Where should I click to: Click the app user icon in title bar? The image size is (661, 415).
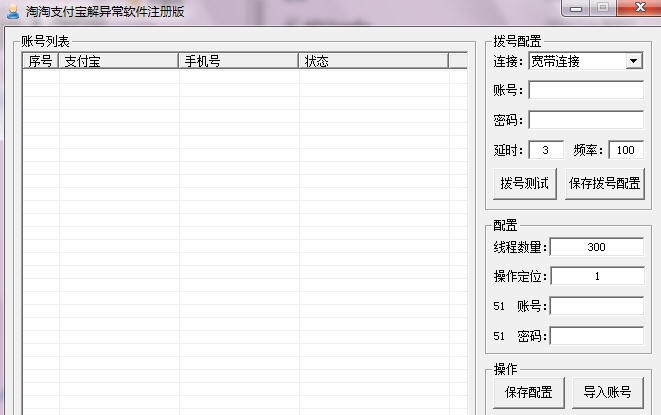pyautogui.click(x=13, y=11)
